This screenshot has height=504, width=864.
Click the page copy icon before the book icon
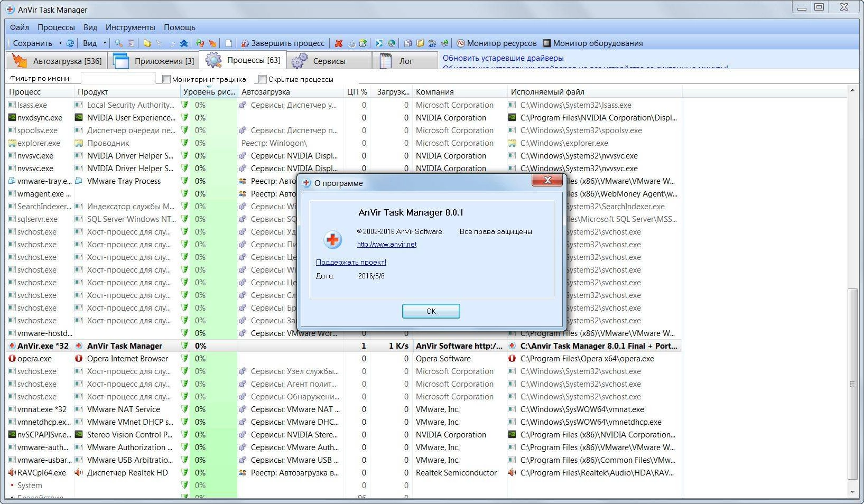click(x=407, y=43)
